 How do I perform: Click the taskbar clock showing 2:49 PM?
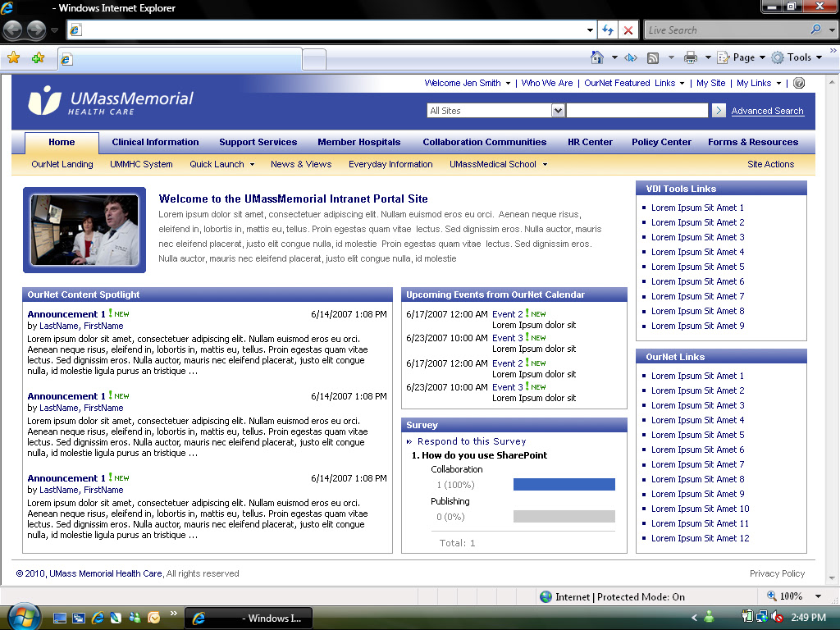pyautogui.click(x=808, y=618)
